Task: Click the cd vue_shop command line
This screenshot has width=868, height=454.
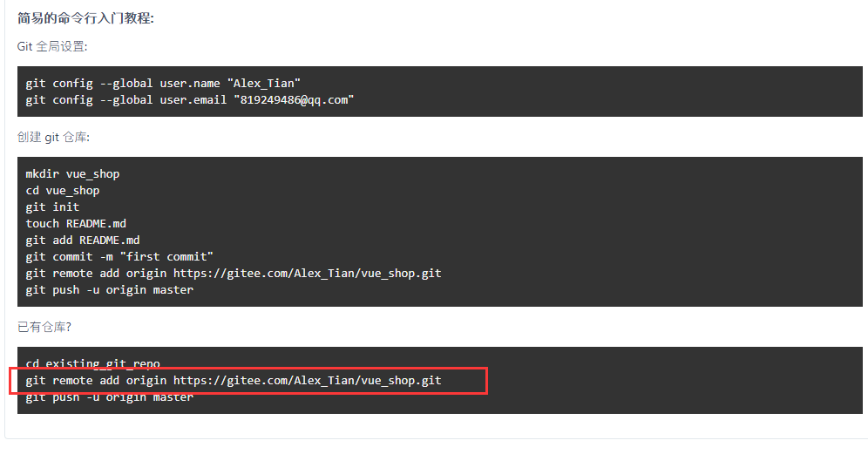Action: (63, 191)
